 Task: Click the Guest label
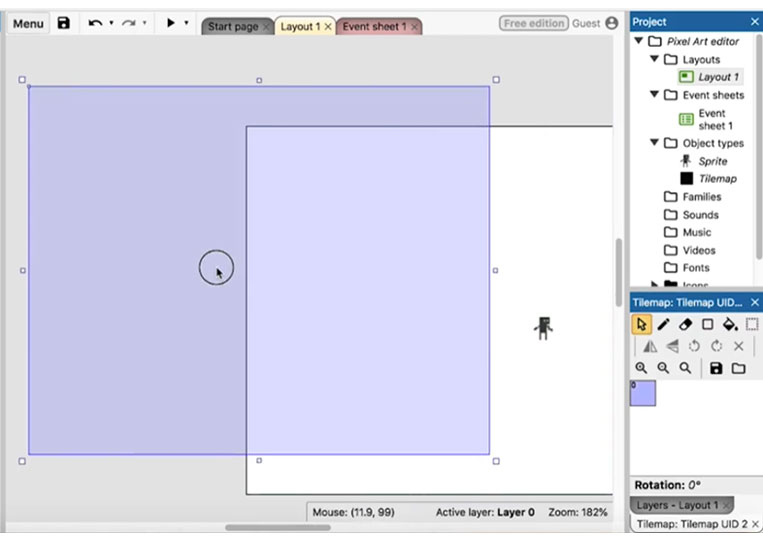(586, 23)
